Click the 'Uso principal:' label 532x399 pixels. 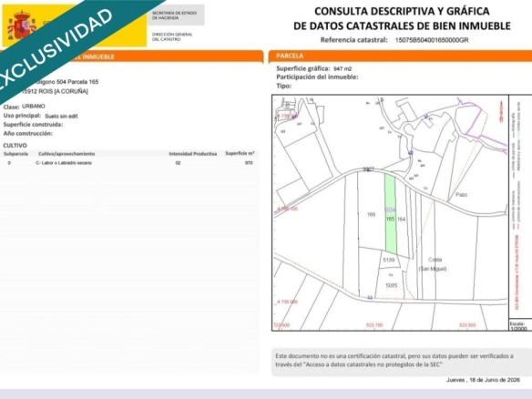(22, 116)
